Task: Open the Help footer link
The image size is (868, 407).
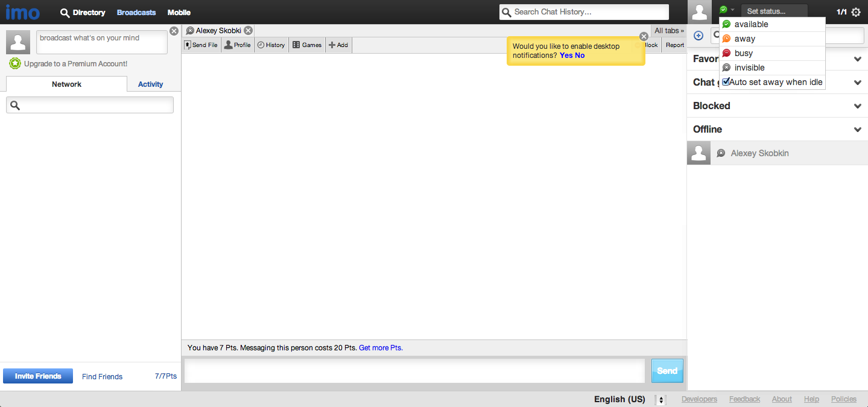Action: [811, 399]
